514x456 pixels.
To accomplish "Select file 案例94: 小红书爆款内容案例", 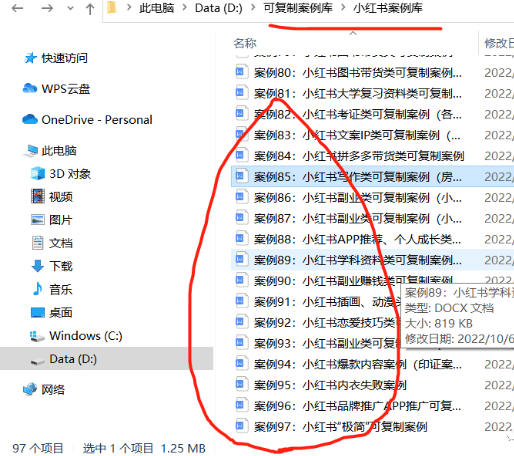I will (x=358, y=364).
